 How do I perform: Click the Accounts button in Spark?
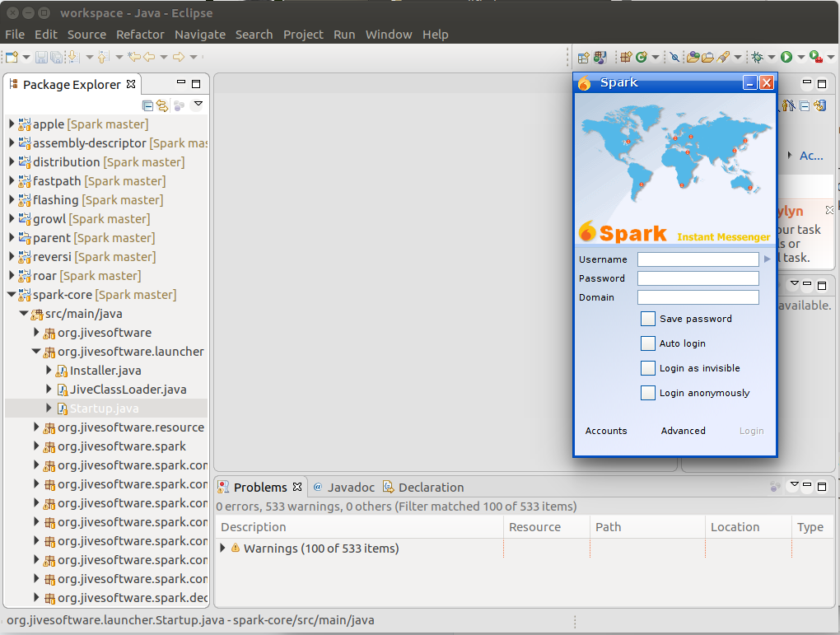[606, 431]
